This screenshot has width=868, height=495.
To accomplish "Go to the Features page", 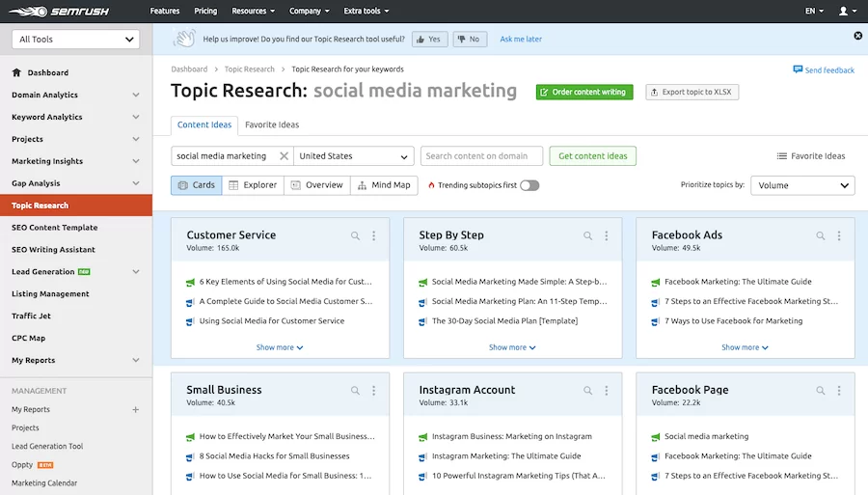I will pyautogui.click(x=165, y=11).
